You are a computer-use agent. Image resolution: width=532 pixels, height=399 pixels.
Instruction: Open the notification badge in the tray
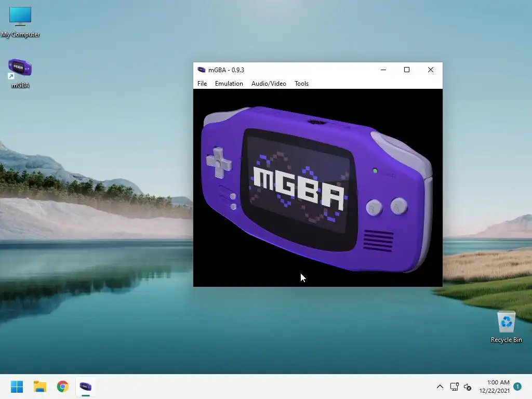coord(517,387)
